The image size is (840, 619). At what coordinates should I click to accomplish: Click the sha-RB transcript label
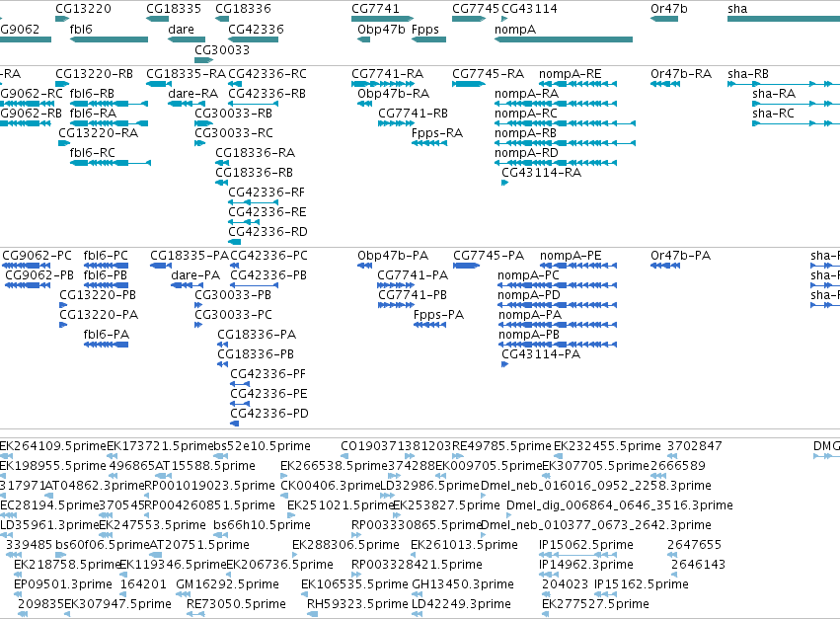[x=748, y=73]
